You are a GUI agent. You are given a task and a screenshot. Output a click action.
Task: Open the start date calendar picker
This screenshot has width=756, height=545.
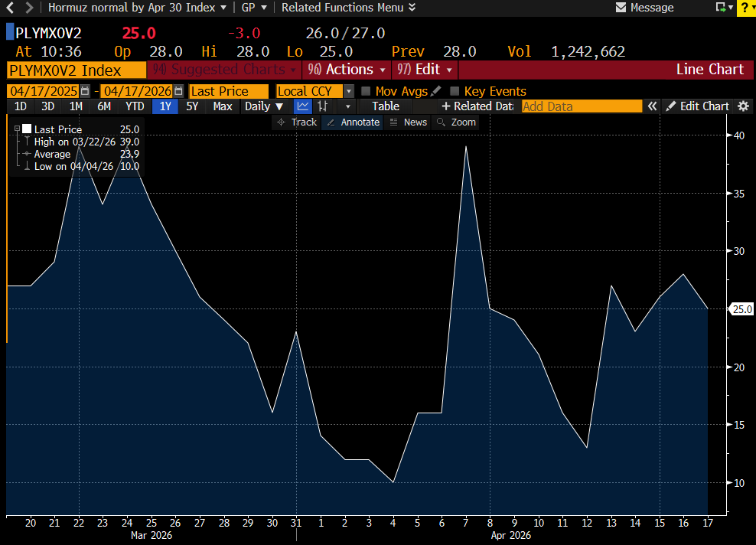pyautogui.click(x=85, y=91)
